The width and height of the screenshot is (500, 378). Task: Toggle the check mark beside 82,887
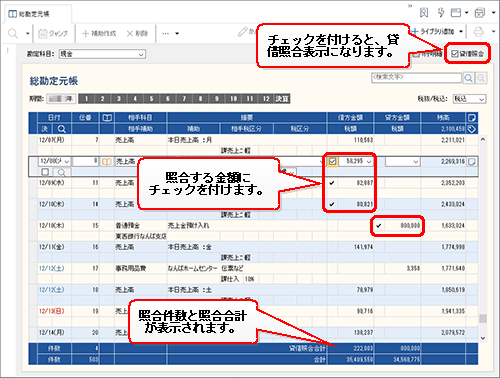pos(332,183)
